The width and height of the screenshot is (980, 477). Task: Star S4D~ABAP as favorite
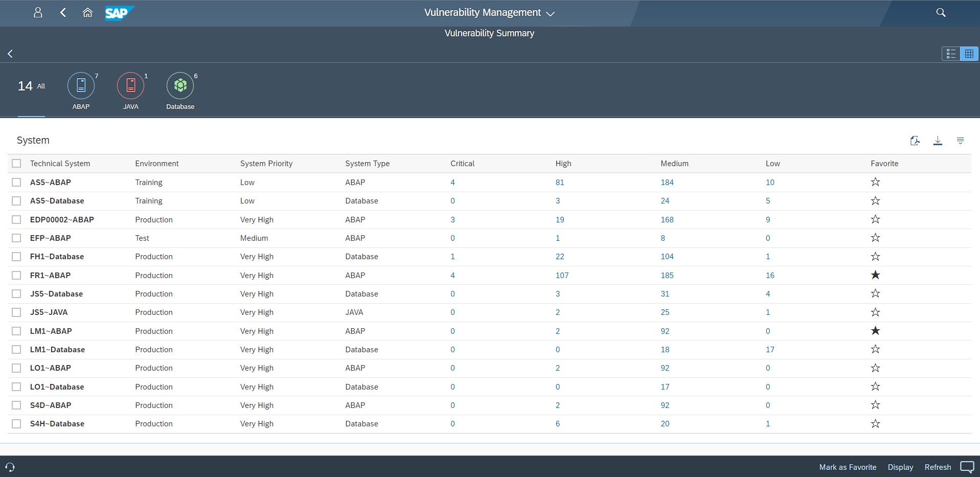coord(875,405)
